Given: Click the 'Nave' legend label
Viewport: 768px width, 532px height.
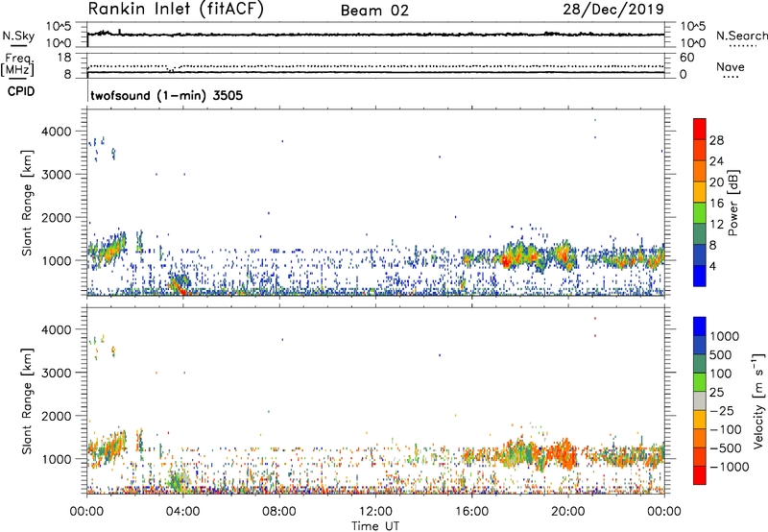Looking at the screenshot, I should [x=731, y=67].
